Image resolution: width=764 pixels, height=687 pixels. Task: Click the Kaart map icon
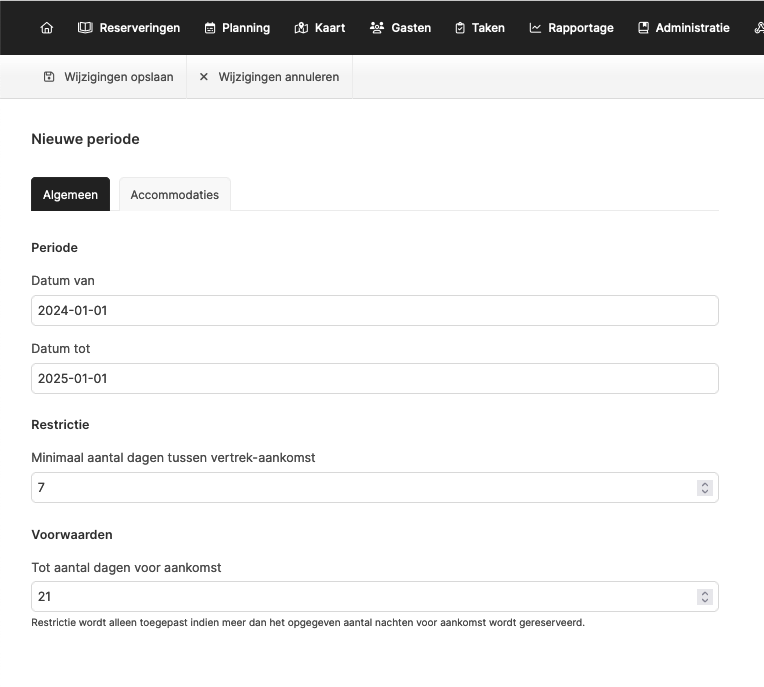coord(301,28)
